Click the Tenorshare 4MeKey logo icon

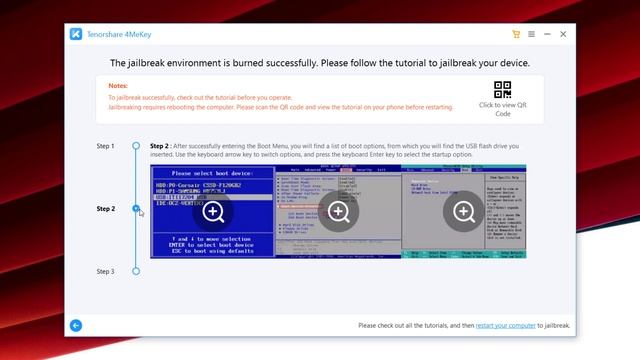click(76, 34)
